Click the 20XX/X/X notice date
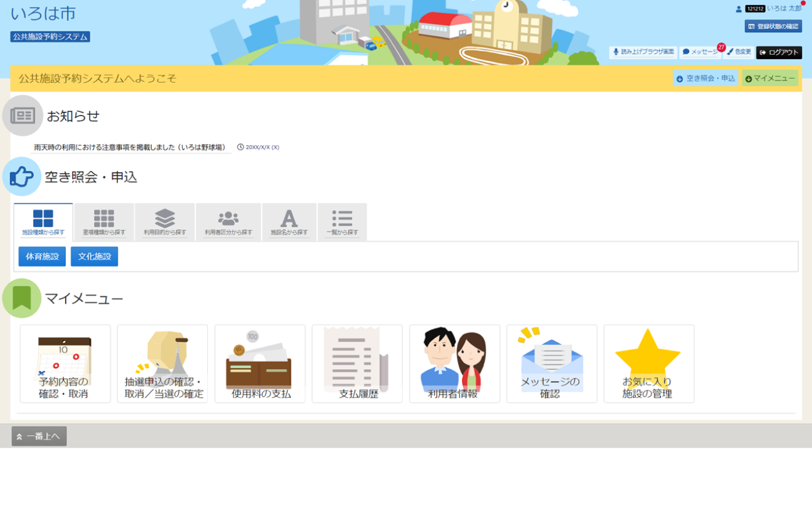Image resolution: width=812 pixels, height=517 pixels. [262, 148]
